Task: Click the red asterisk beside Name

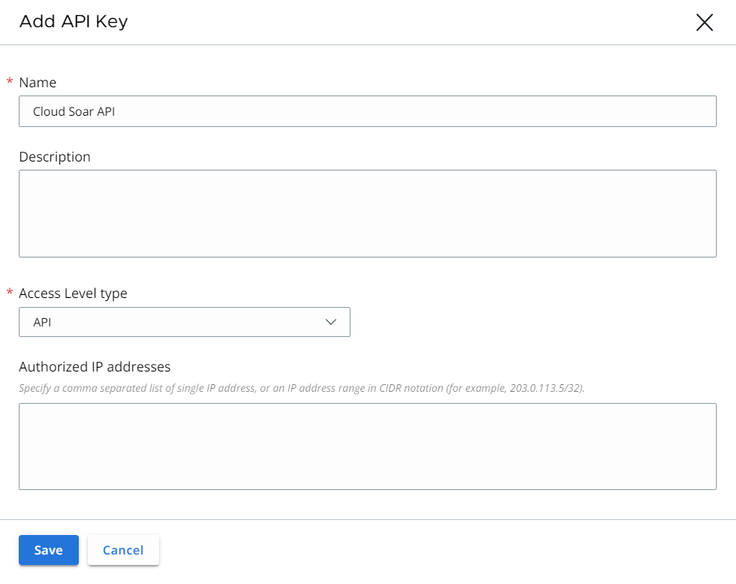Action: tap(10, 82)
